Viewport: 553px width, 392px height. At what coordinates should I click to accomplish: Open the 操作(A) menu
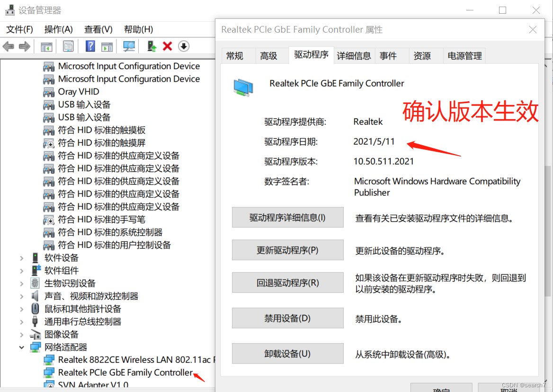coord(59,29)
